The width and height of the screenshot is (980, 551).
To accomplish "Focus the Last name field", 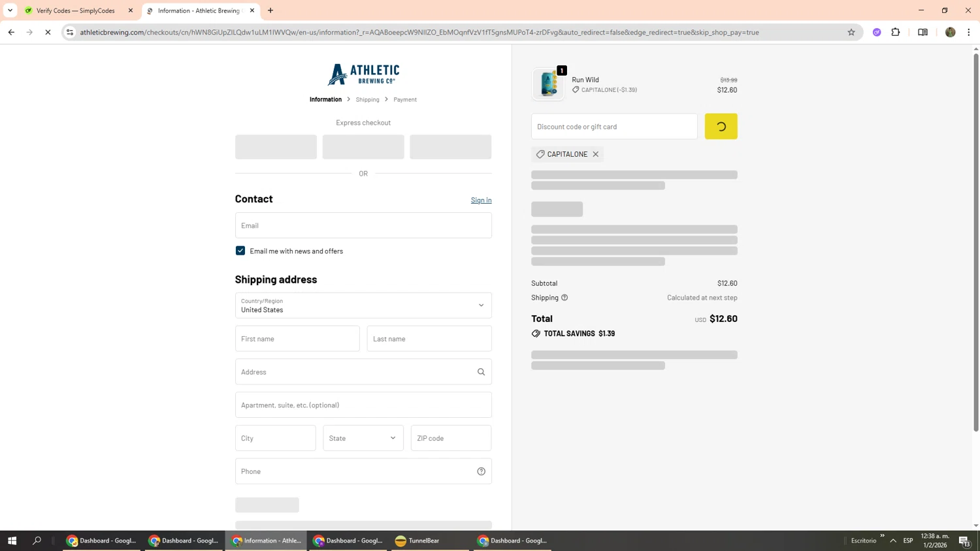I will click(429, 339).
